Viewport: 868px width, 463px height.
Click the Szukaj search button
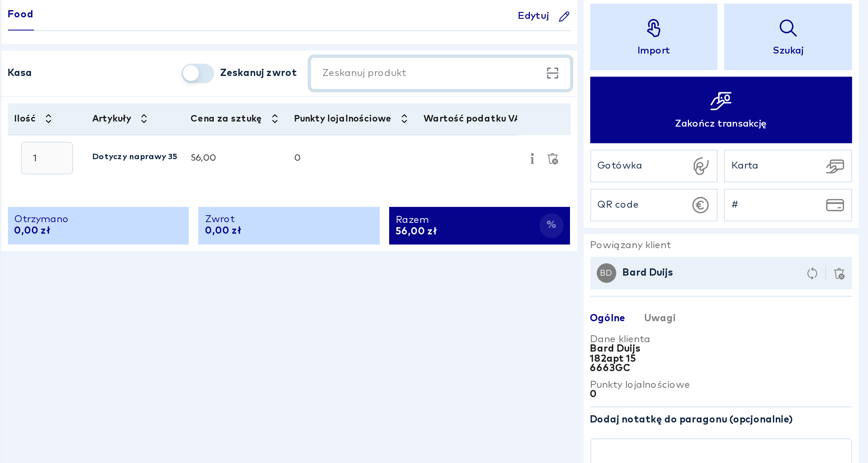pyautogui.click(x=788, y=37)
